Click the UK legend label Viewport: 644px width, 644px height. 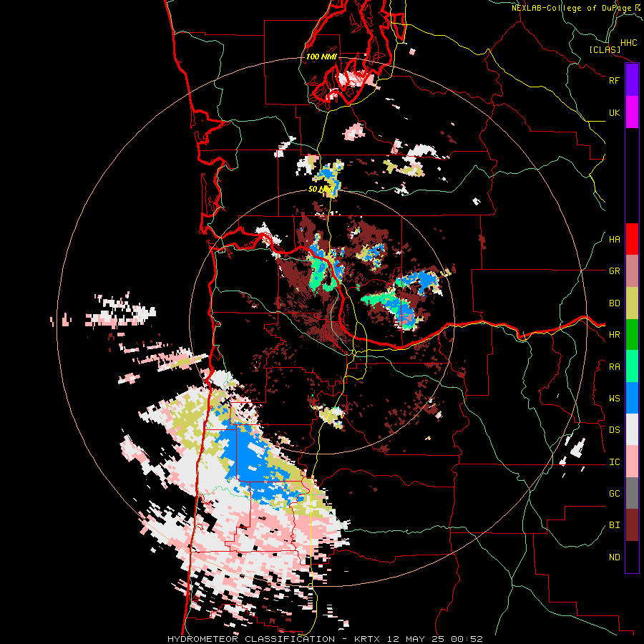click(614, 112)
